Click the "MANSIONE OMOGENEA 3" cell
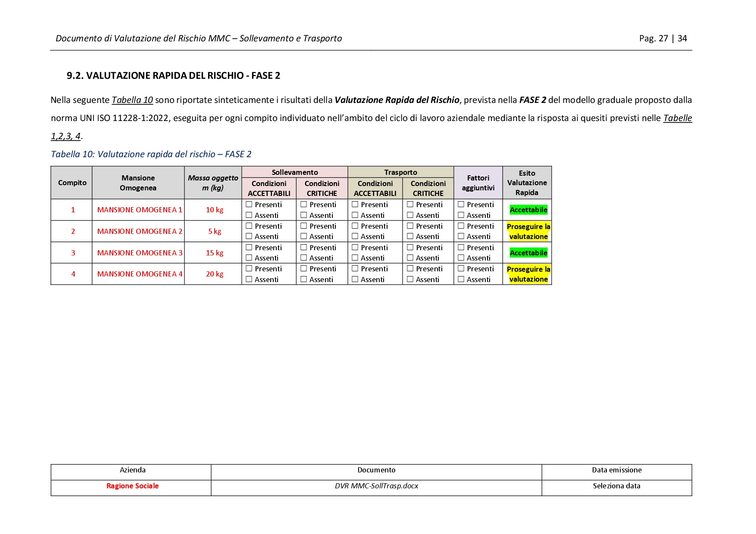 coord(140,253)
